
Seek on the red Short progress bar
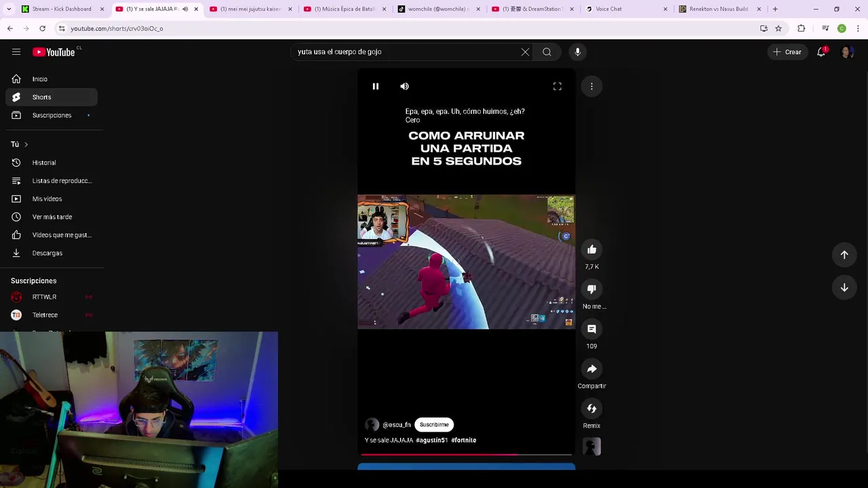pyautogui.click(x=467, y=454)
